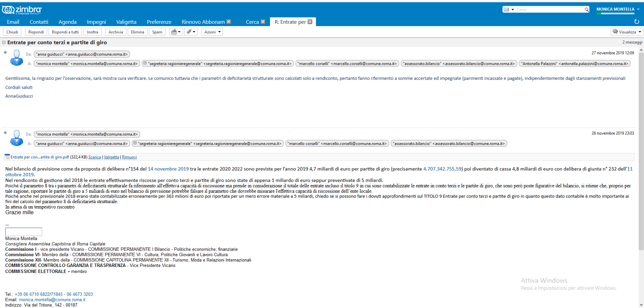The width and height of the screenshot is (644, 308).
Task: Click the scrollbar up arrow
Action: coord(641,50)
